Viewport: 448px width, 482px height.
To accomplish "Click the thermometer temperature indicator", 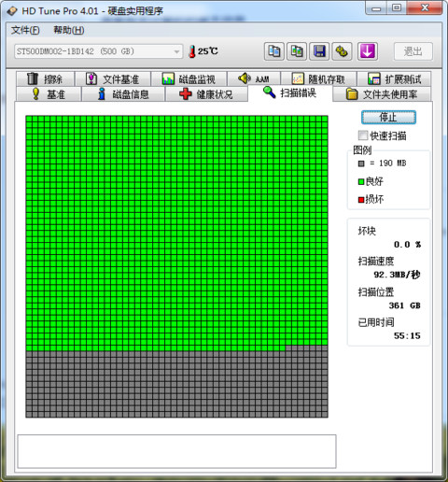I will [203, 51].
